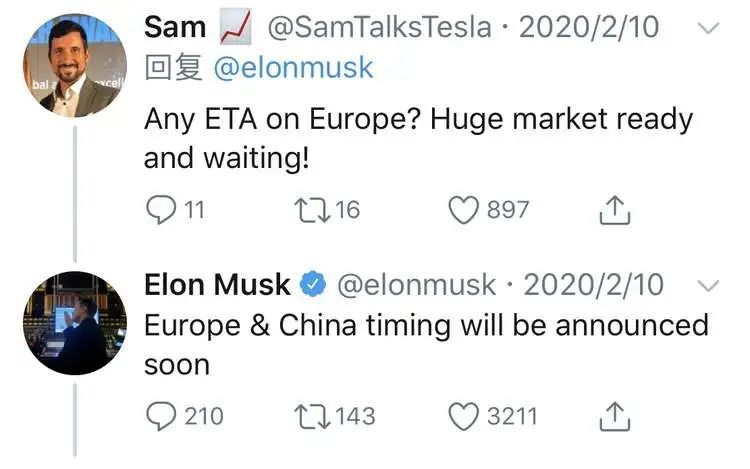View Sam's profile picture
The height and width of the screenshot is (469, 750).
[75, 65]
